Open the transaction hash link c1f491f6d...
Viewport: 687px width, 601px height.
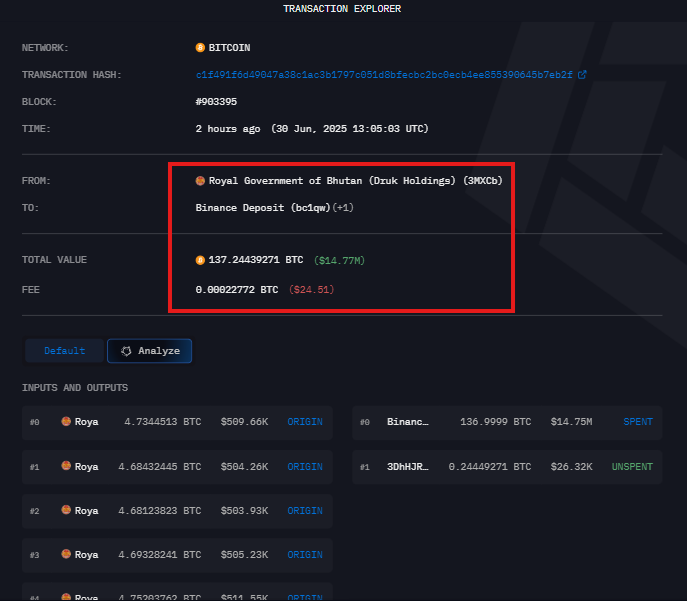click(x=384, y=75)
